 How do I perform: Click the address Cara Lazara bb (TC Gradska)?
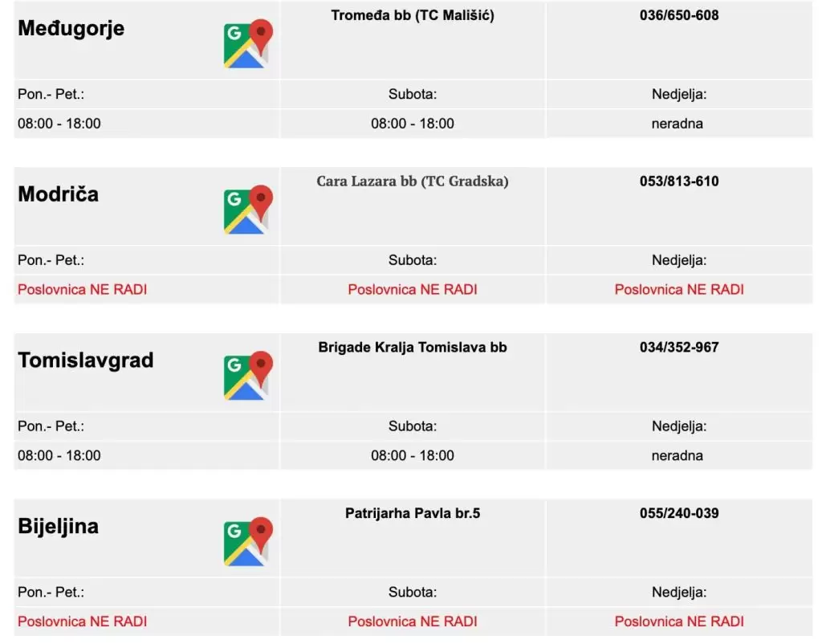click(x=413, y=181)
